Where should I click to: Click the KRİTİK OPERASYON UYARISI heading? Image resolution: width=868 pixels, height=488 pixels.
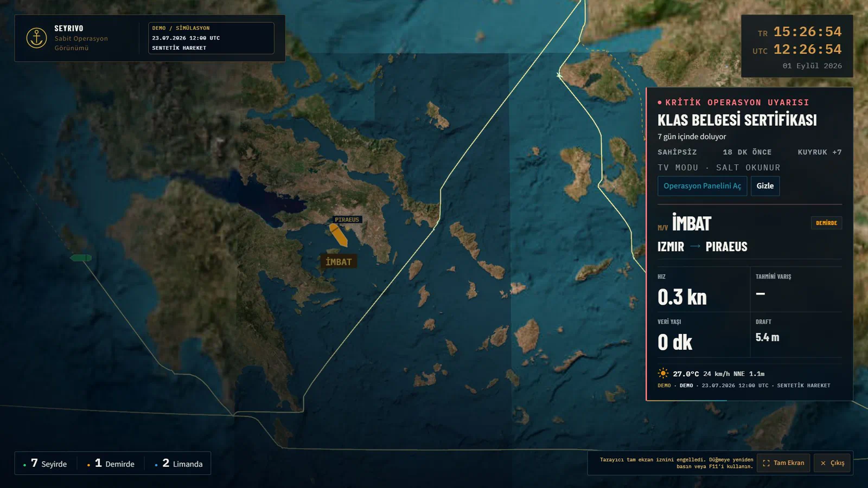737,102
